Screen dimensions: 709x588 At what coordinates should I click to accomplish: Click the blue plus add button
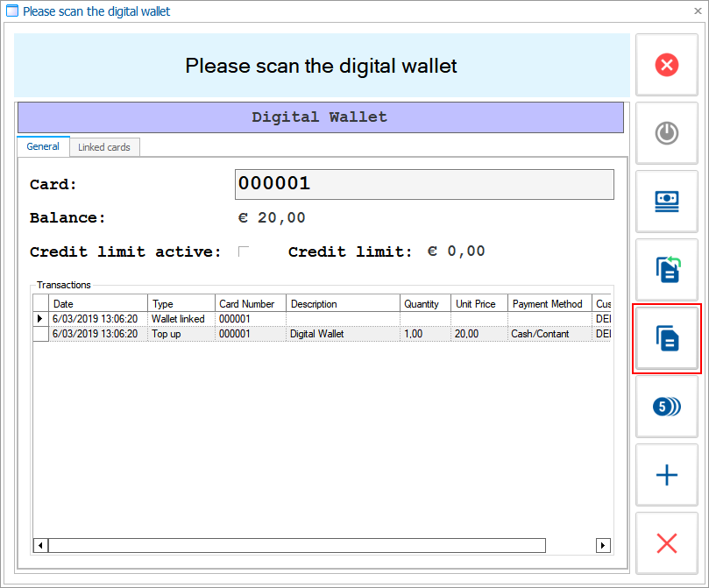(x=666, y=475)
